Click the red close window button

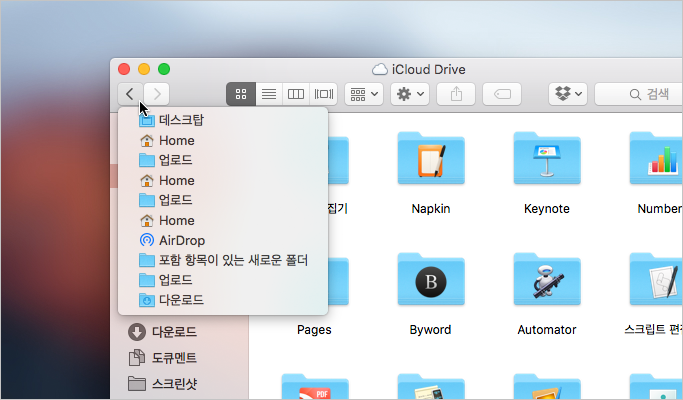(124, 69)
